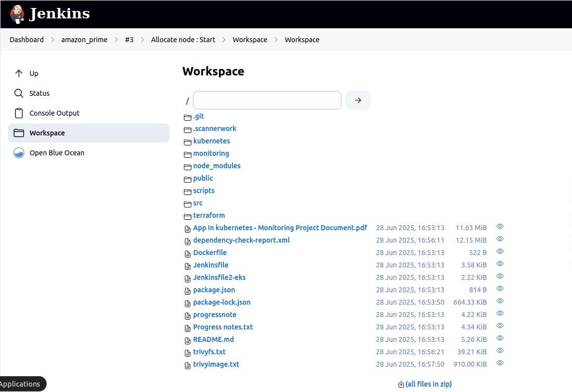Open the trivyfs.txt file link
Viewport: 572px width, 392px height.
pyautogui.click(x=210, y=352)
